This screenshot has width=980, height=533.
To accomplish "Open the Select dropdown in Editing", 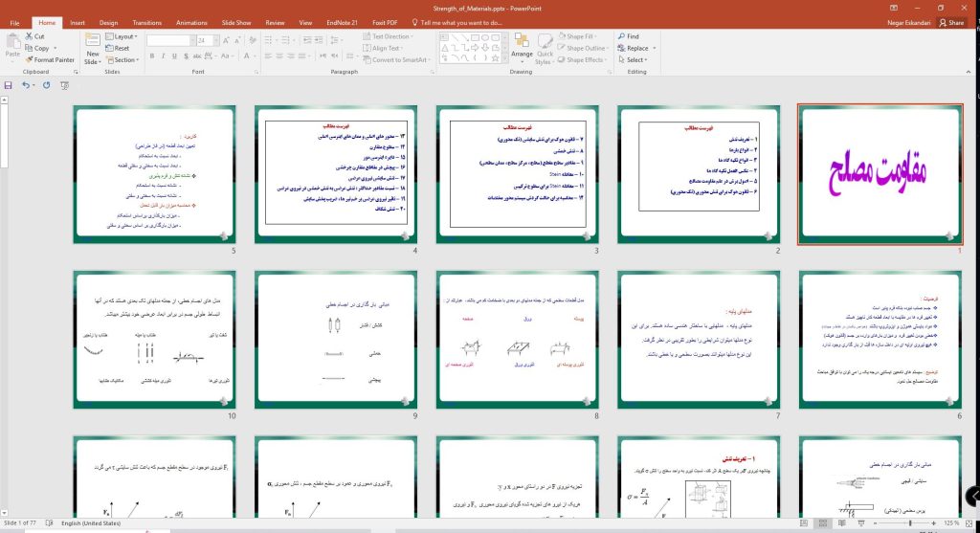I will tap(633, 60).
